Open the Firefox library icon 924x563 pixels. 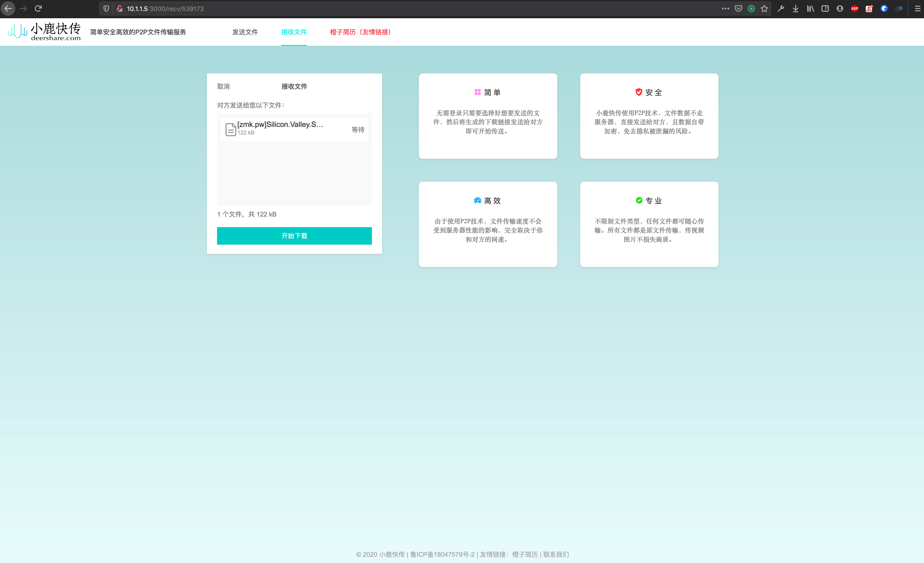coord(810,9)
